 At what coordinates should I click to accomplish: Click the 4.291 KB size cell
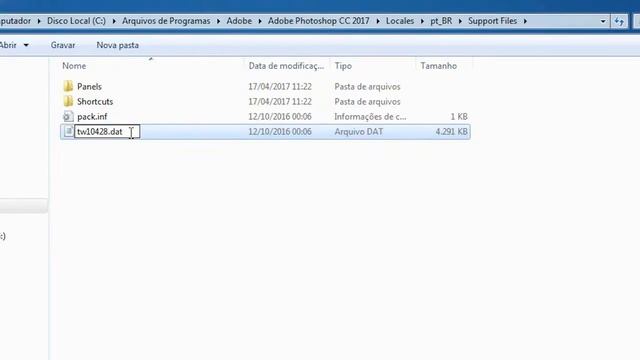coord(451,132)
